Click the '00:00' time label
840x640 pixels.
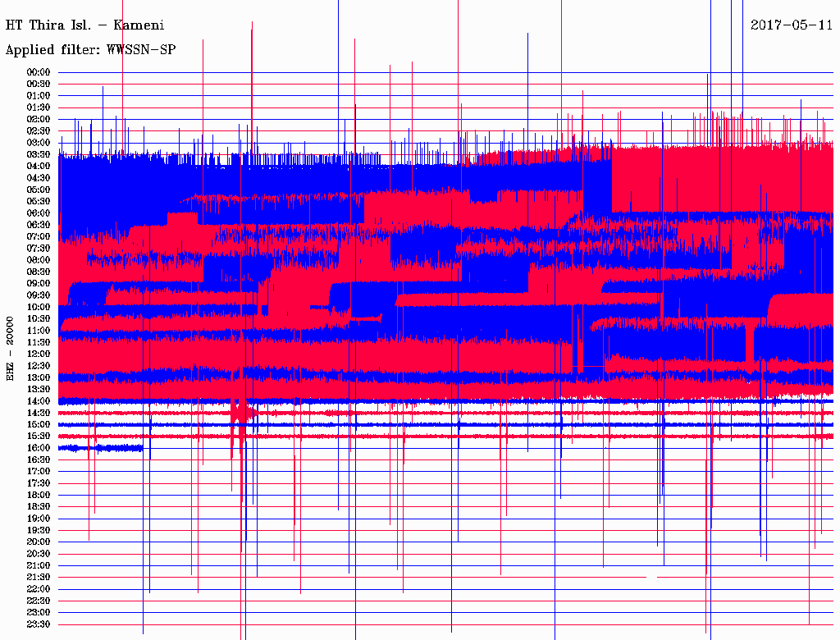39,72
